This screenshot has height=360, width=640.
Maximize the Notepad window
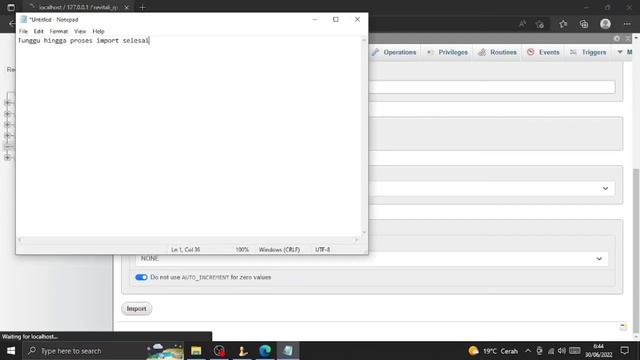tap(336, 19)
